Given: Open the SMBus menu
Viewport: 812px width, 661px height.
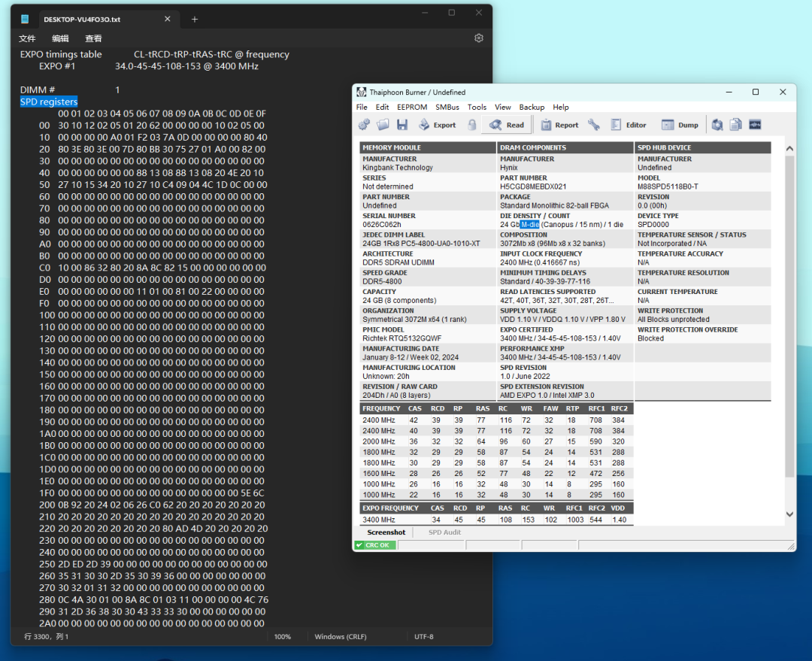Looking at the screenshot, I should coord(447,107).
